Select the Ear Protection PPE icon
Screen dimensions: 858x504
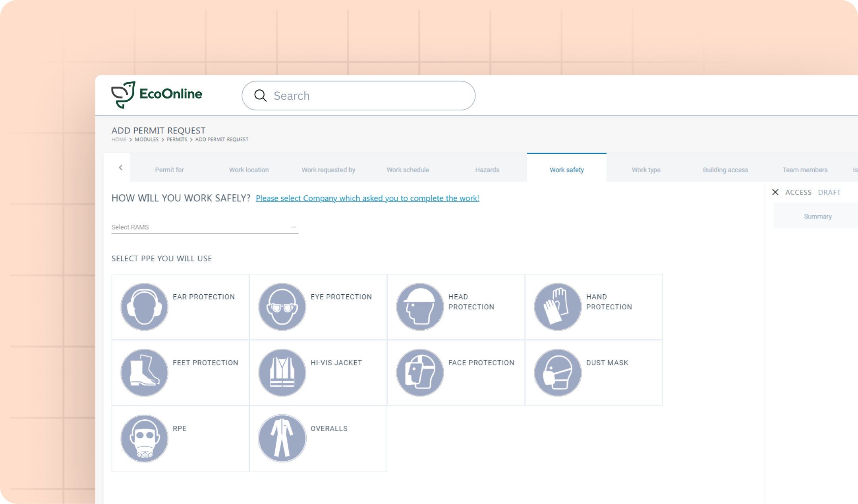[144, 307]
